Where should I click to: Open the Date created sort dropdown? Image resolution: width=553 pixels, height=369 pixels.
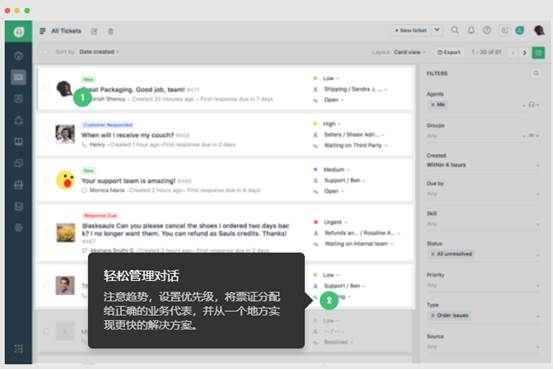pos(98,52)
